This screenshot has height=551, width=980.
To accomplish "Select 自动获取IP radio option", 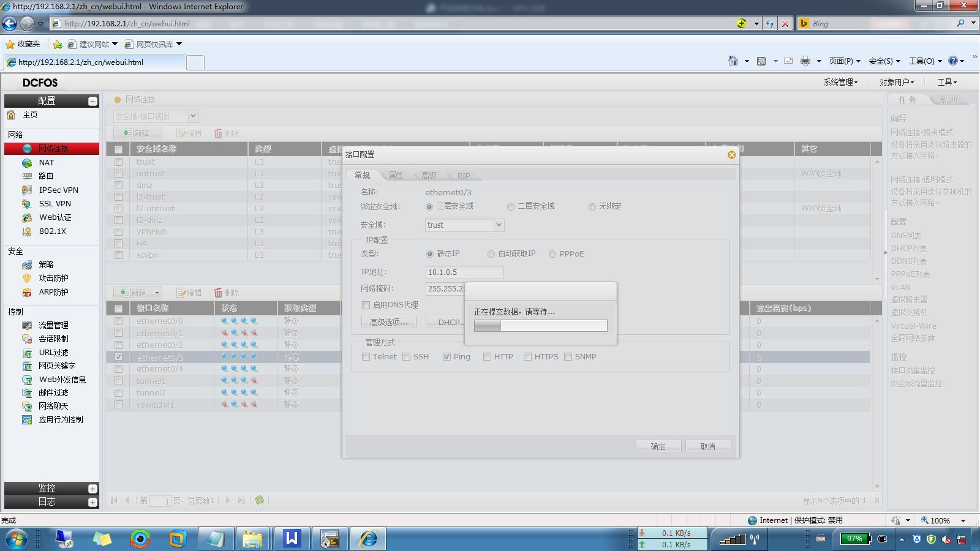I will point(491,254).
